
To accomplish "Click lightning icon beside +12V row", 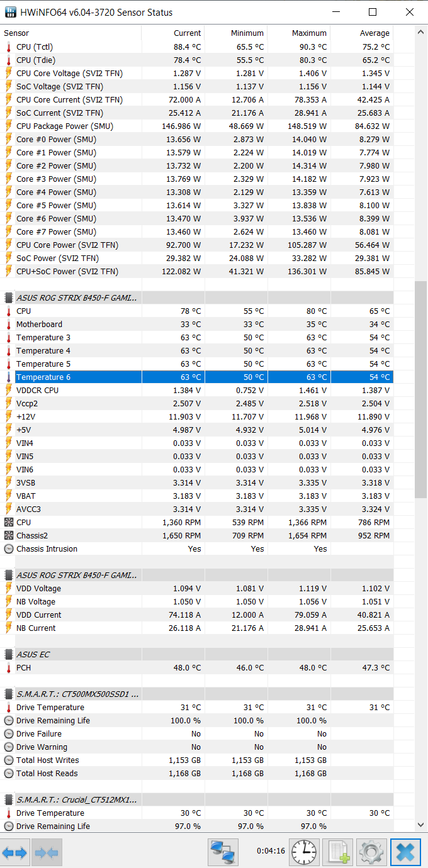I will click(9, 416).
